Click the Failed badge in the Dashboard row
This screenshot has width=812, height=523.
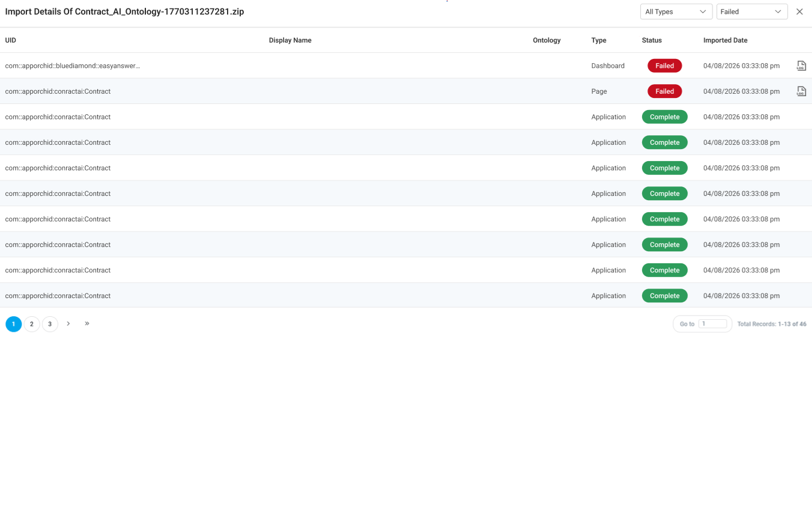click(665, 66)
